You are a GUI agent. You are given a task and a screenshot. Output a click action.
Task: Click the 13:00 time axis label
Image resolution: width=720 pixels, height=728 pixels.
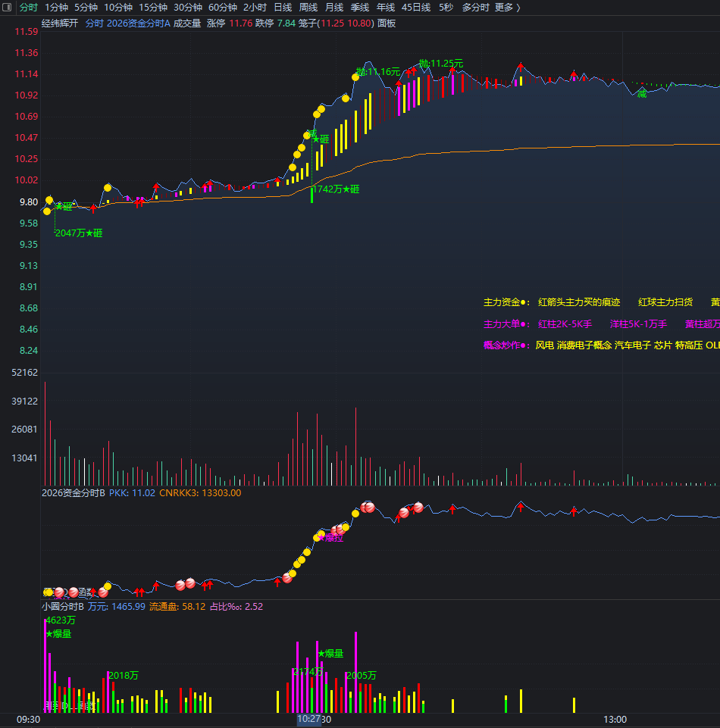[615, 720]
